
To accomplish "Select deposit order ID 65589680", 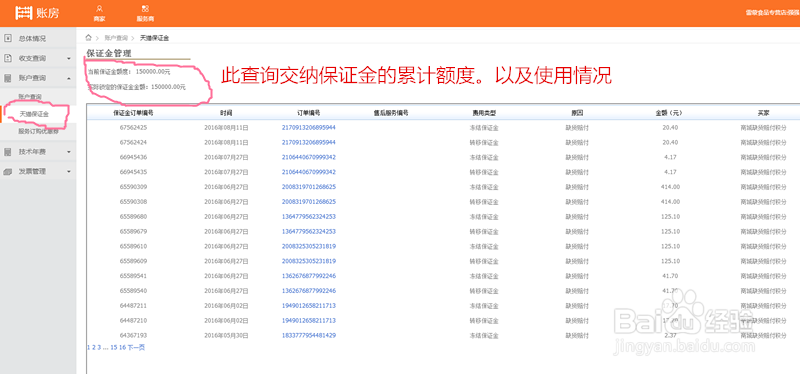I will [134, 216].
